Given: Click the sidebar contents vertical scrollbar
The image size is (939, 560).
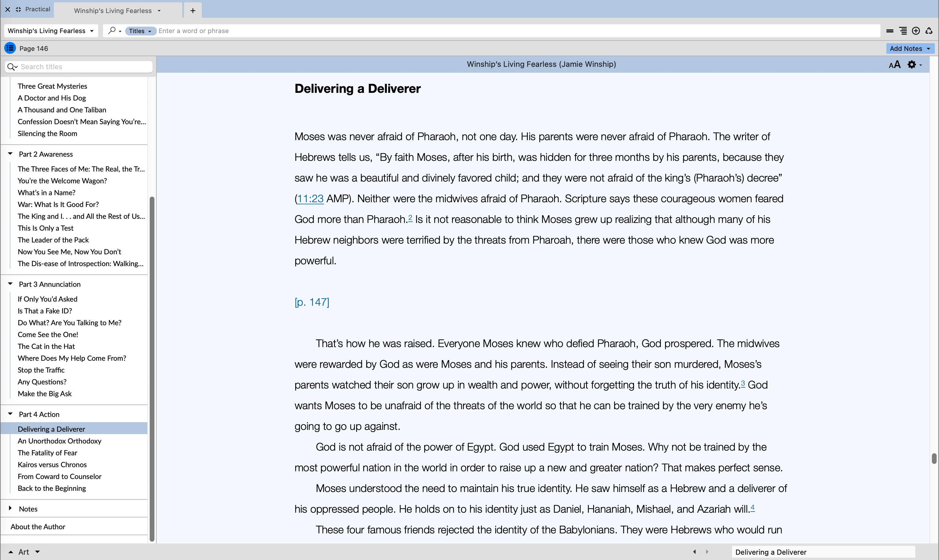Looking at the screenshot, I should 152,369.
